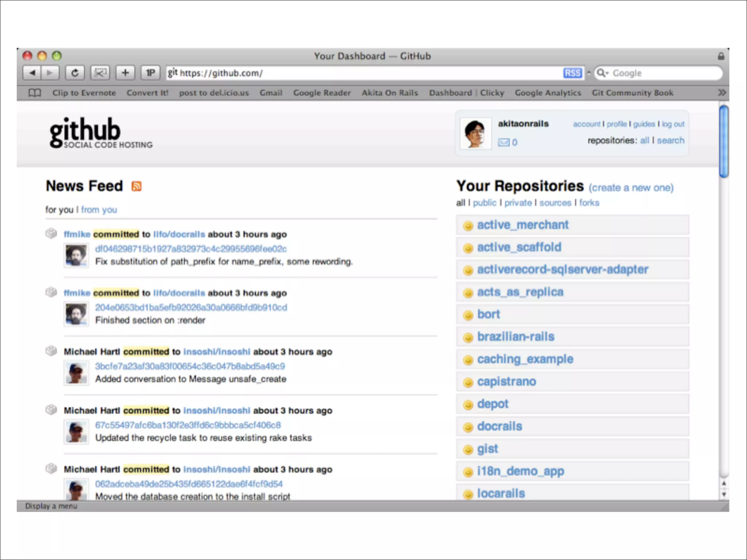Click the vertical scrollbar thumb
This screenshot has height=560, width=747.
[724, 141]
